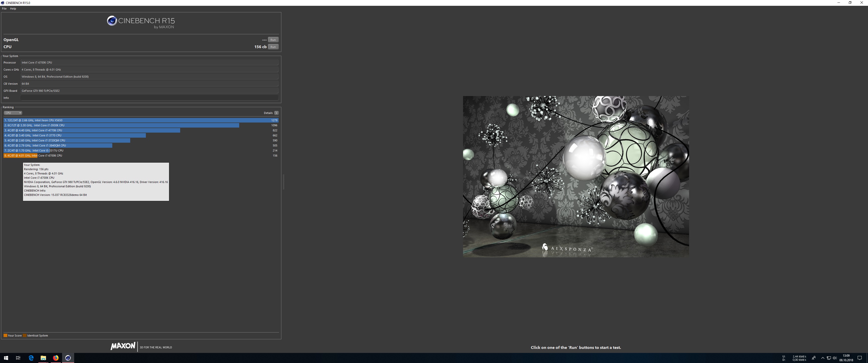Select the Core i7-3930K ranking bar

point(121,125)
